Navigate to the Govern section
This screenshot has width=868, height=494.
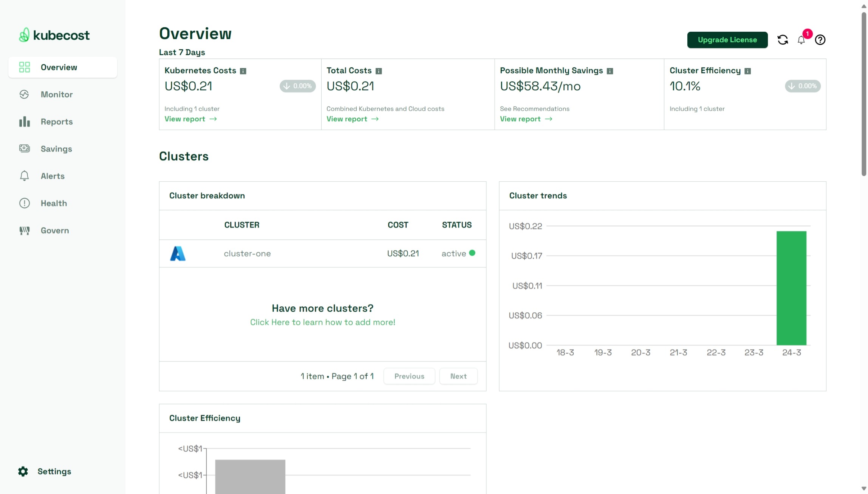(x=55, y=230)
